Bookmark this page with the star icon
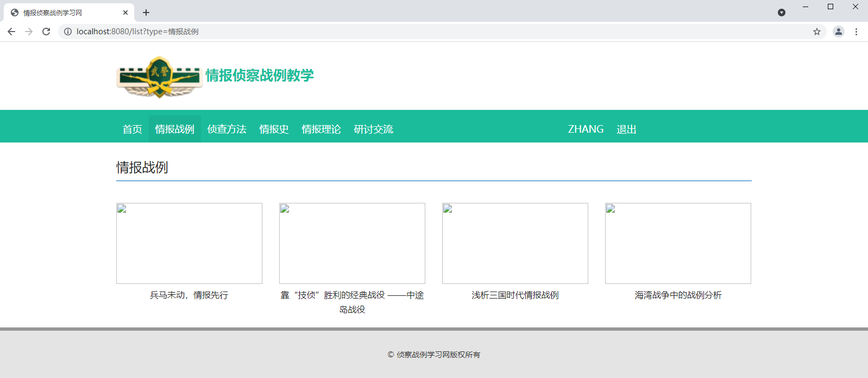The height and width of the screenshot is (378, 868). click(x=817, y=32)
